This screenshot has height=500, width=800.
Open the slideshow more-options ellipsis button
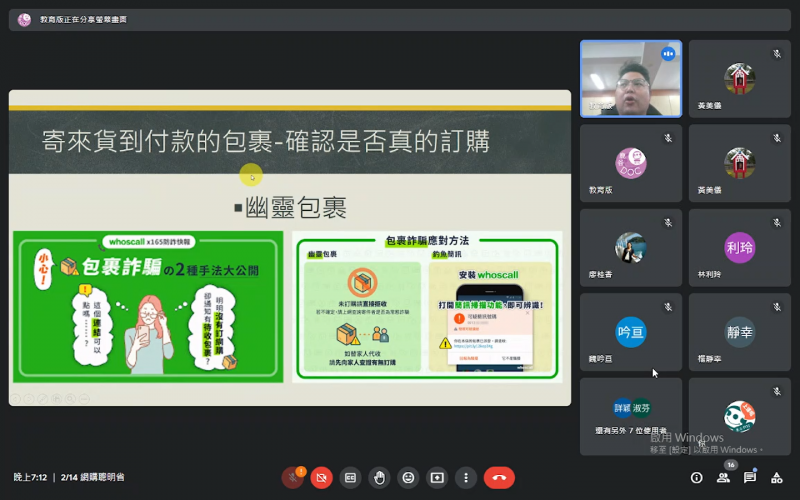84,398
